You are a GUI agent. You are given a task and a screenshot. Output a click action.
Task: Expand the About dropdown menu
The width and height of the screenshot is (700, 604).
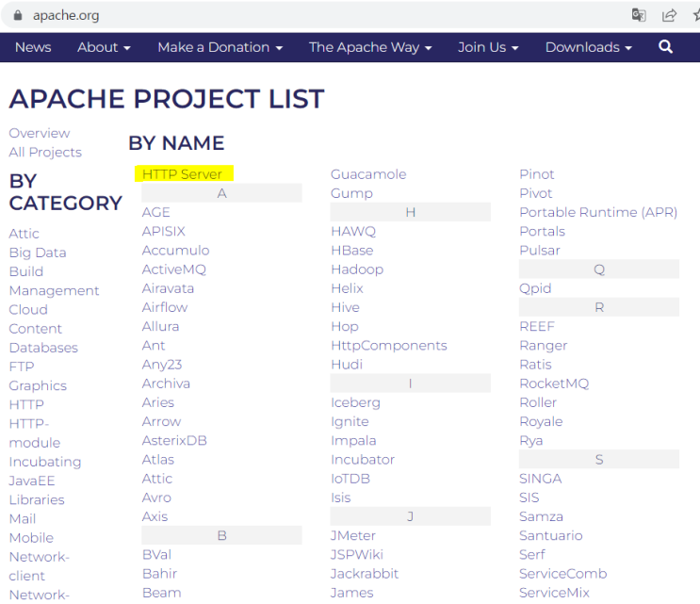(104, 47)
